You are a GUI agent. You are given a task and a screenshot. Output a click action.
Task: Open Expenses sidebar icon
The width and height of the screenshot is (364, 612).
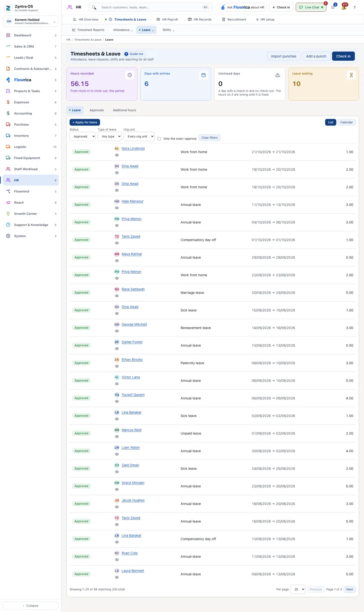click(x=8, y=102)
